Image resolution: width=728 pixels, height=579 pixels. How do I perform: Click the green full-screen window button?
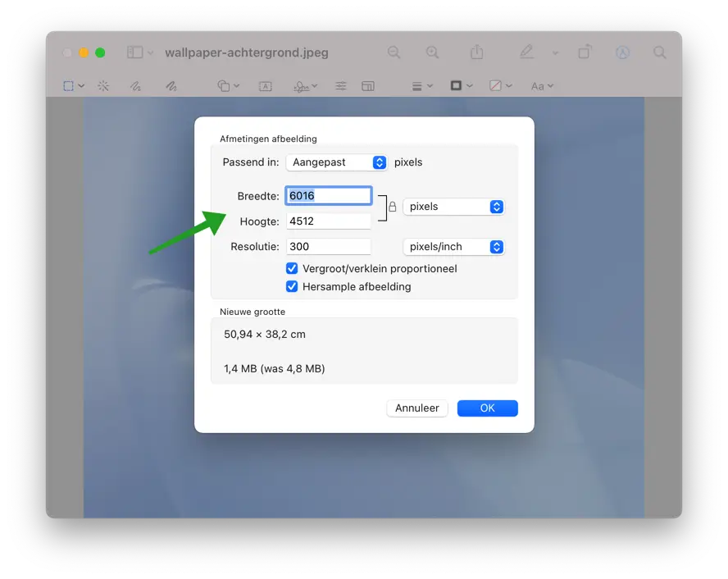pyautogui.click(x=100, y=52)
